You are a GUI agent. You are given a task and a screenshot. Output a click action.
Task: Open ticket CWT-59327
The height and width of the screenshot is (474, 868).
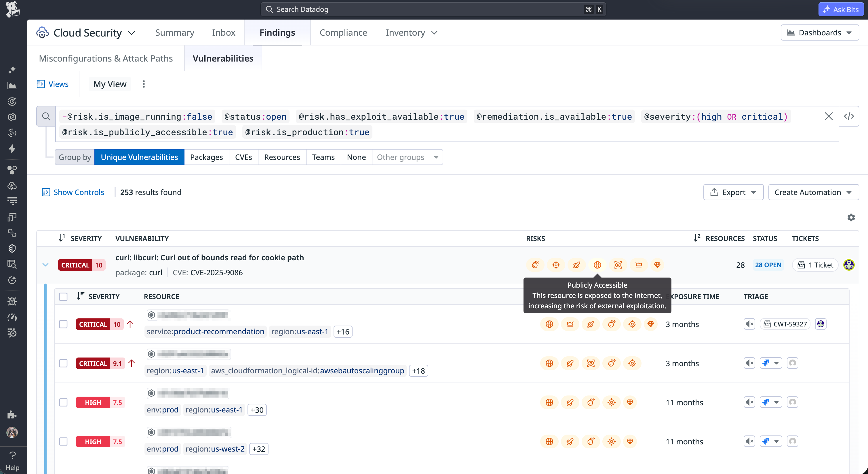pyautogui.click(x=785, y=324)
